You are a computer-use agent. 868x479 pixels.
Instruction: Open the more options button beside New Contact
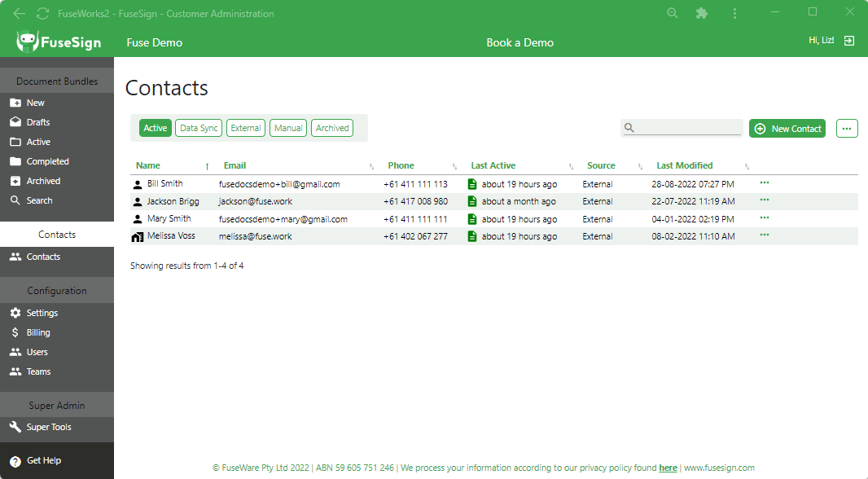847,129
